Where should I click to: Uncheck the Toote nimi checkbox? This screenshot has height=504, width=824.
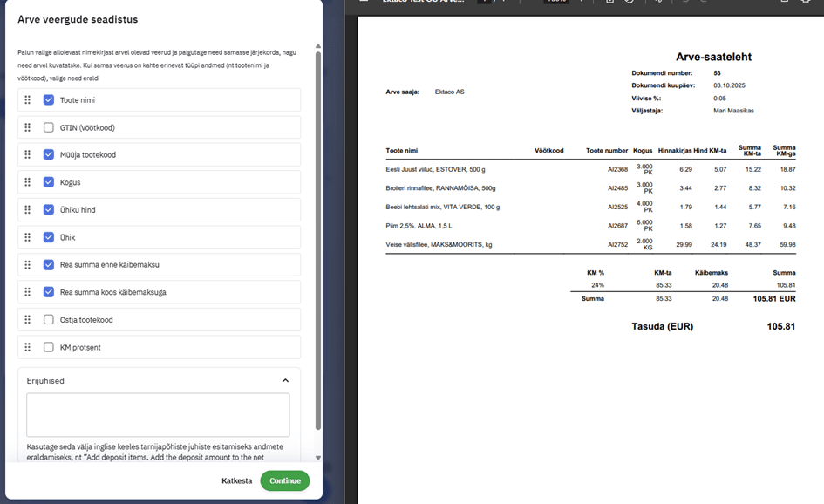pyautogui.click(x=49, y=100)
